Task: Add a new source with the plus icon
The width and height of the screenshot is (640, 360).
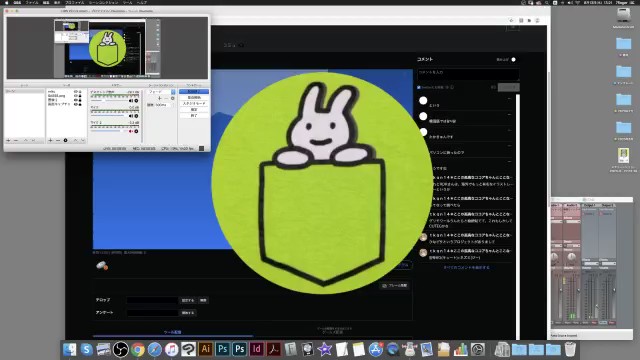Action: (51, 140)
